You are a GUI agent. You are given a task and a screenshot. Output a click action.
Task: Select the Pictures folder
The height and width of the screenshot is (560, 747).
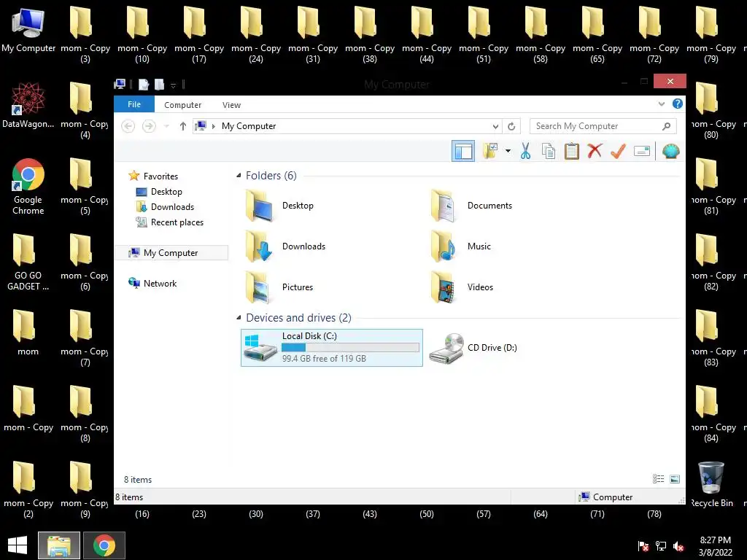279,287
